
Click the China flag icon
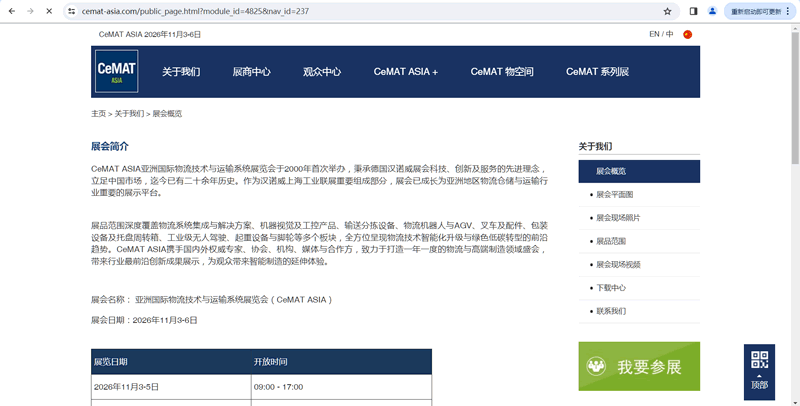click(x=687, y=34)
